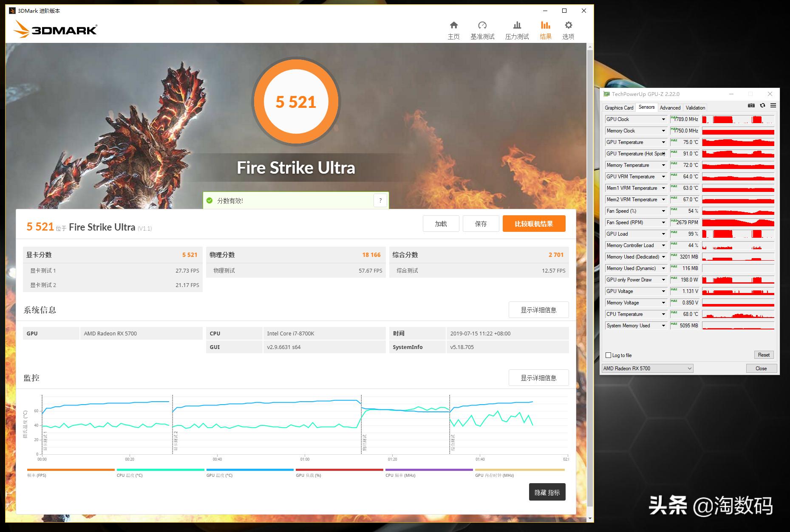
Task: Expand the Fan Speed (RPM) sensor dropdown
Action: pos(663,222)
